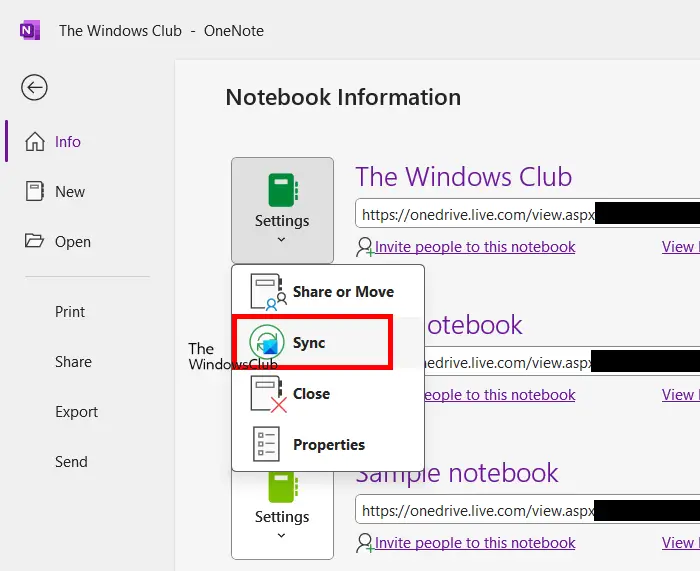Click View link in Sample notebook row
Screen dimensions: 700x571
(680, 543)
